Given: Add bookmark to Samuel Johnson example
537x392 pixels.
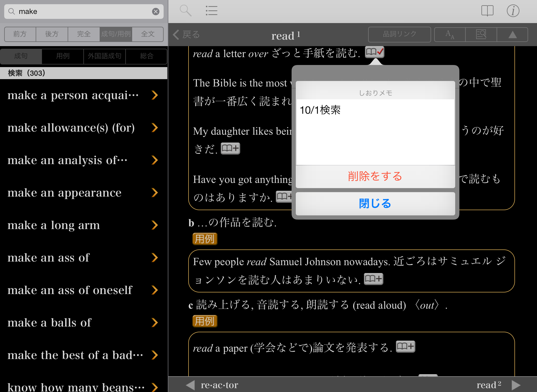Looking at the screenshot, I should pos(373,279).
